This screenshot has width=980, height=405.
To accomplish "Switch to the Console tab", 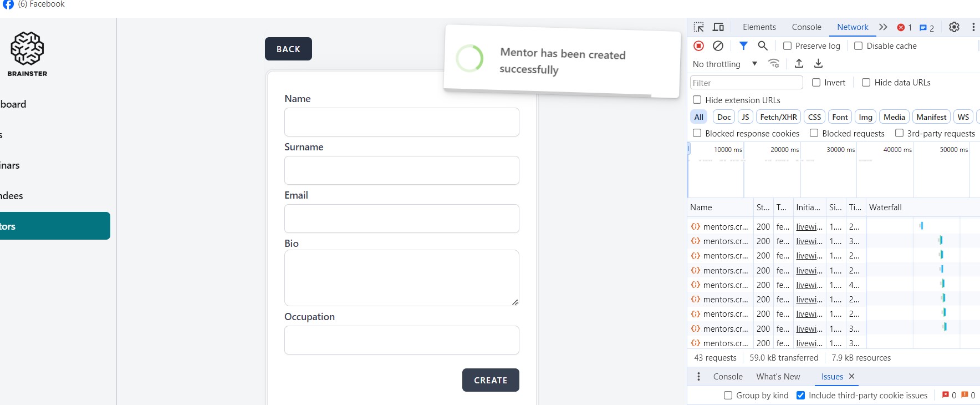I will pos(806,27).
